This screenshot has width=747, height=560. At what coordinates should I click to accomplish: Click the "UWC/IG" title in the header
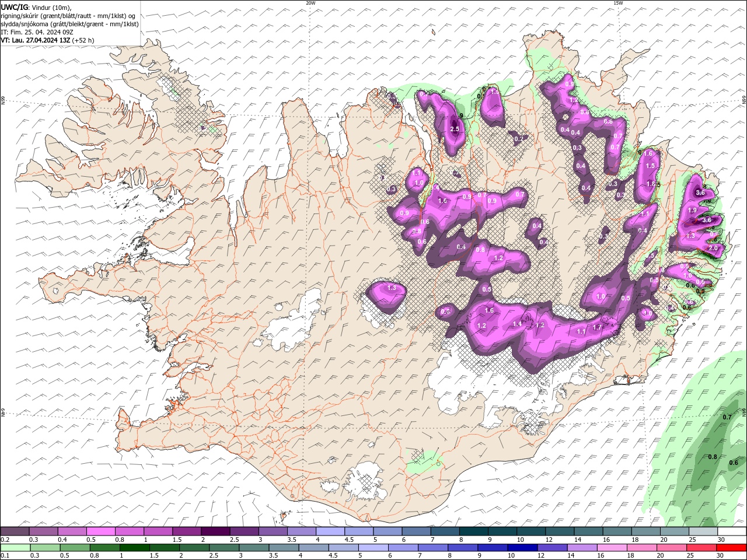14,6
